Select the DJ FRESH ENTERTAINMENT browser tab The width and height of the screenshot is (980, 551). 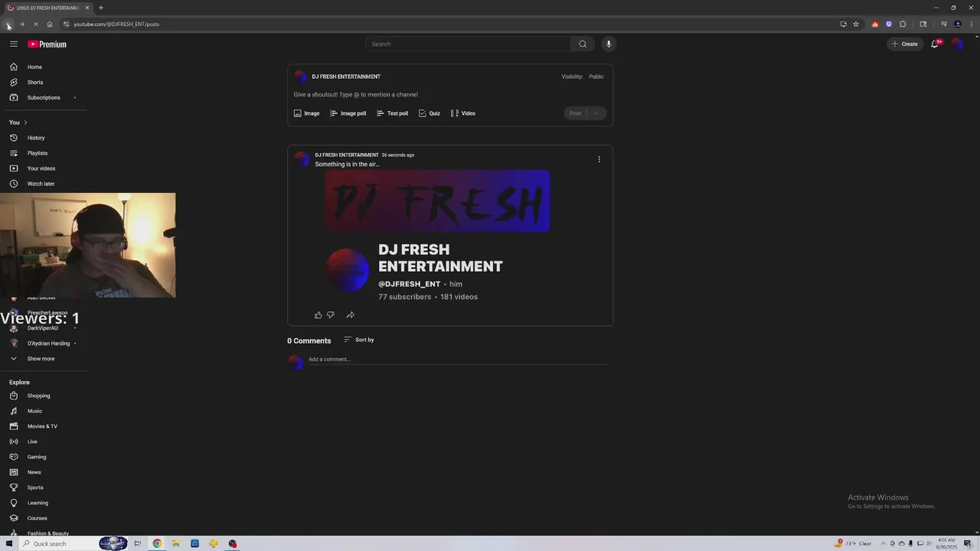[x=47, y=8]
